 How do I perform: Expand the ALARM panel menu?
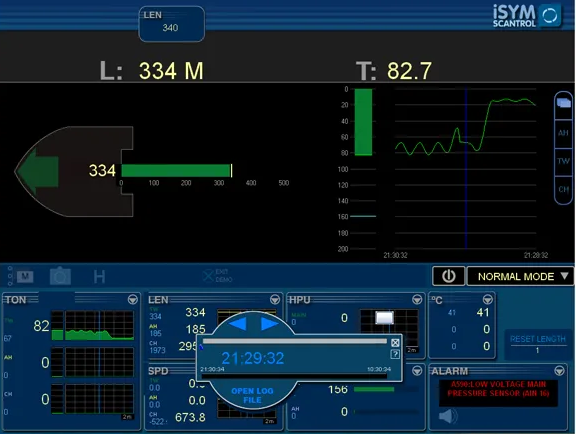[559, 371]
